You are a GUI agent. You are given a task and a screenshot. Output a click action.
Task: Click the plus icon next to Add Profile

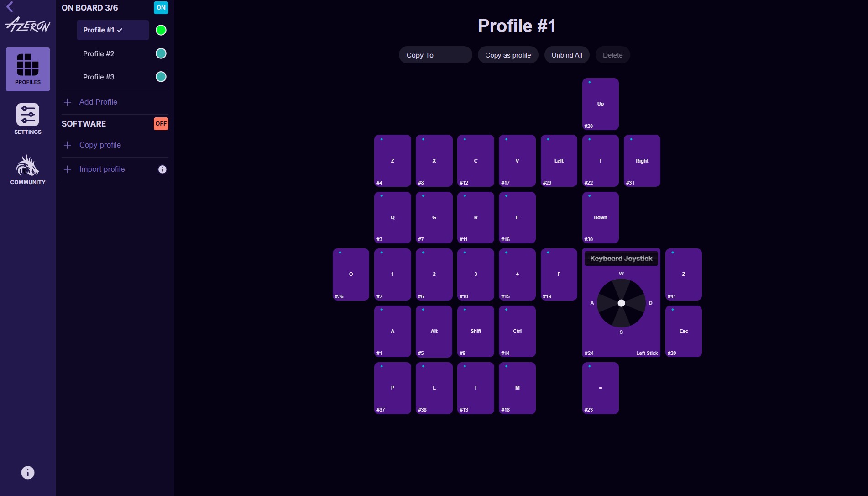(x=68, y=102)
